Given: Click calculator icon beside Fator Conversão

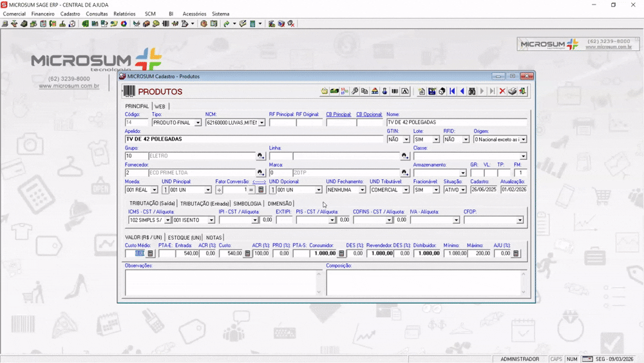Looking at the screenshot, I should 261,190.
